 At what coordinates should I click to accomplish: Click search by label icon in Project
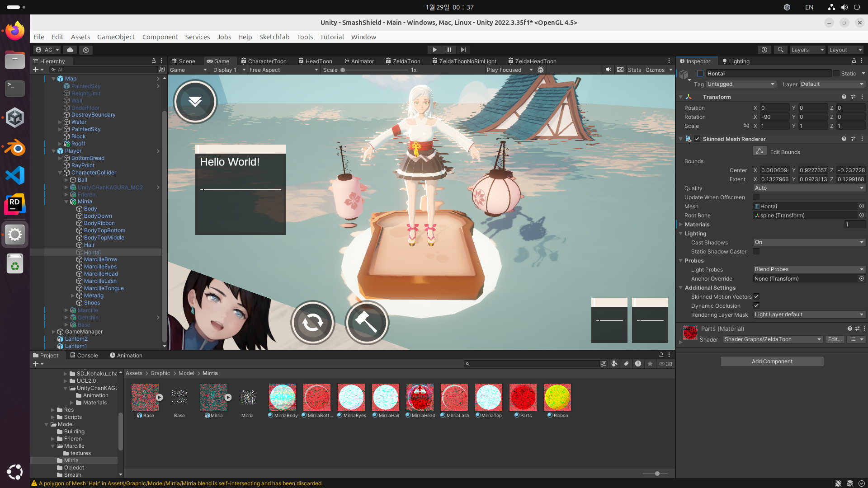click(x=626, y=364)
